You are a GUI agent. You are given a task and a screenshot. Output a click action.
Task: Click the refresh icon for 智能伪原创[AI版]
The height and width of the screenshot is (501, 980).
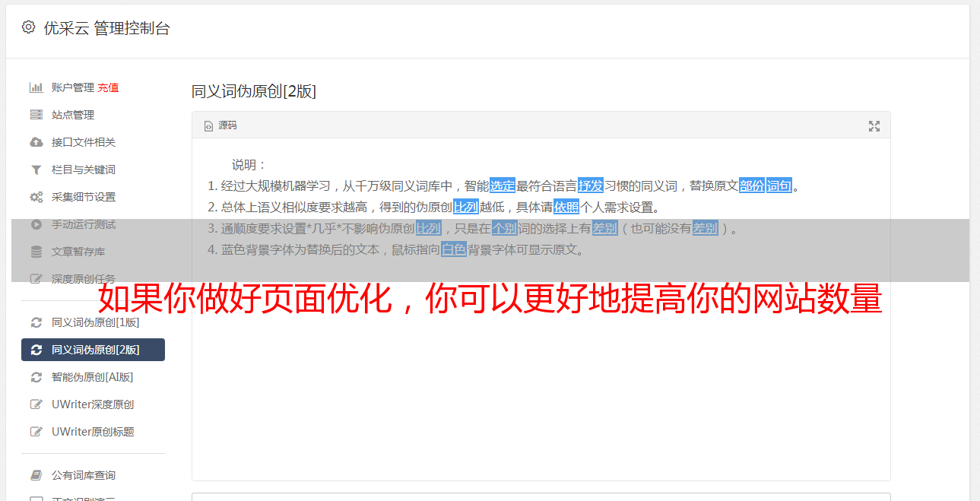pos(36,377)
